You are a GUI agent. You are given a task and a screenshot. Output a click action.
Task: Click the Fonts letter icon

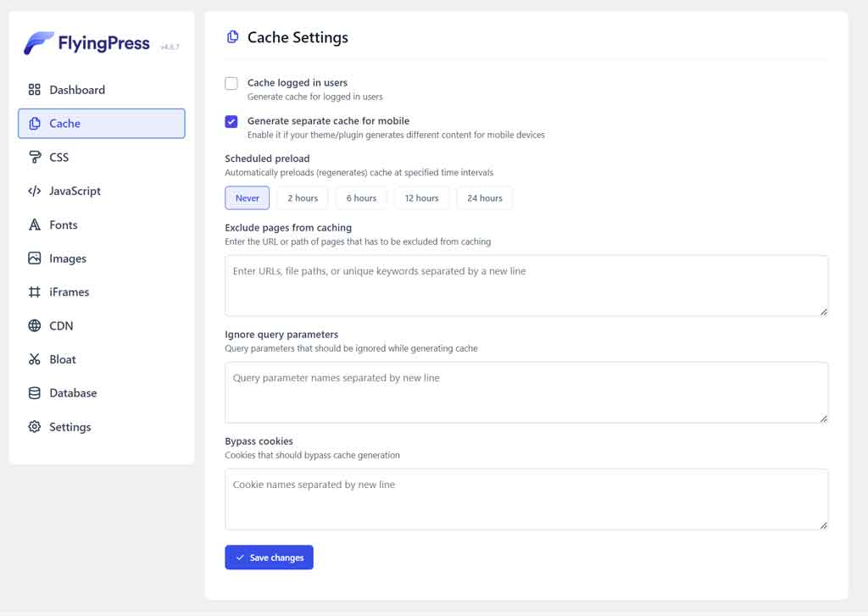pyautogui.click(x=35, y=225)
